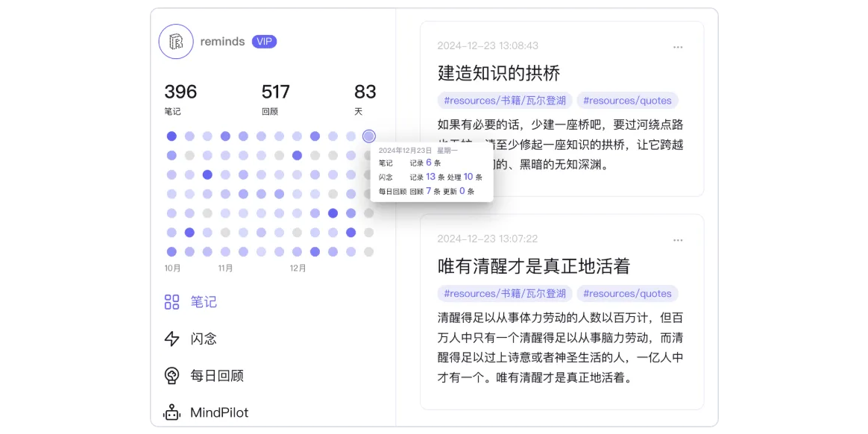Viewport: 868px width, 434px height.
Task: Click the reminds profile logo icon
Action: click(x=176, y=41)
